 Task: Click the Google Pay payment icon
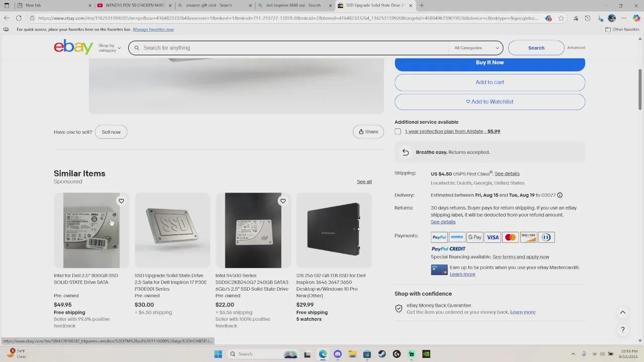click(475, 237)
